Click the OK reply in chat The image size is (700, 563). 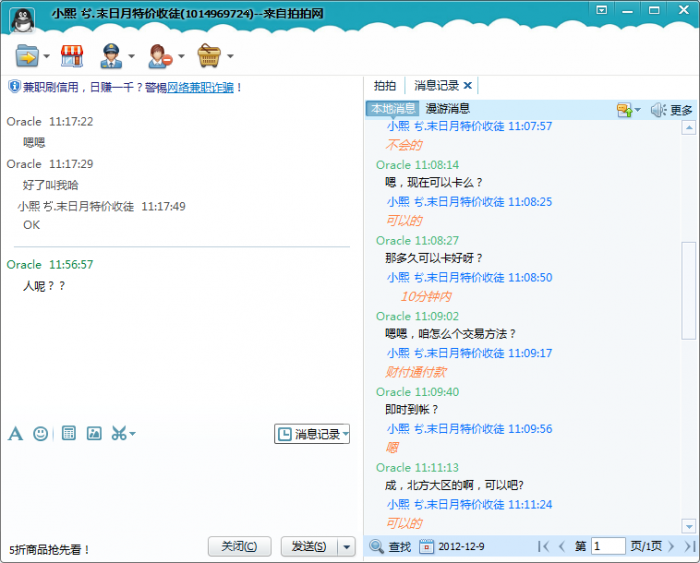pyautogui.click(x=31, y=225)
